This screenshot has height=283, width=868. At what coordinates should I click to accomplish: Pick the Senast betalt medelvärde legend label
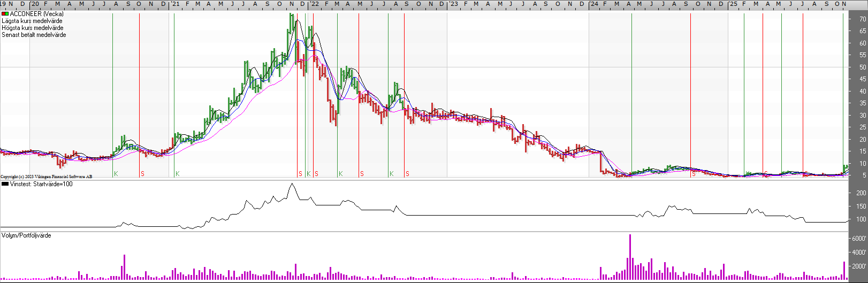click(34, 35)
